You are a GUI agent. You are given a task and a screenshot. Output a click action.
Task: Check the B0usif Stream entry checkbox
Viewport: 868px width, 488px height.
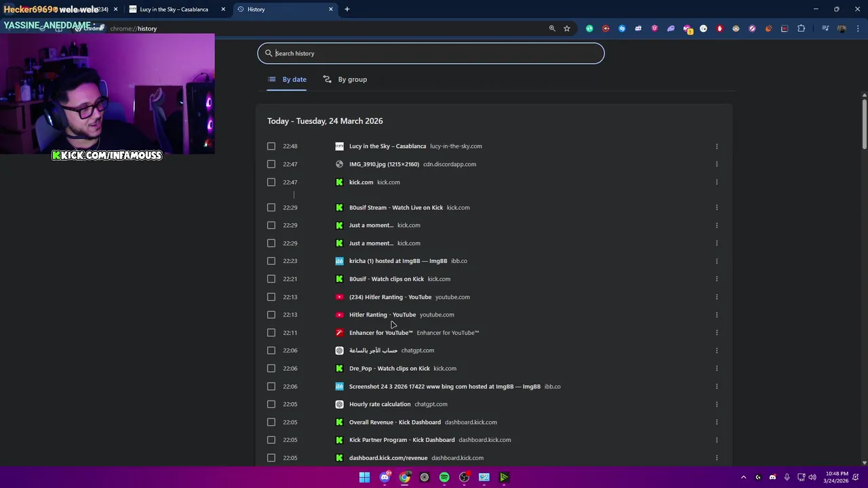(271, 207)
